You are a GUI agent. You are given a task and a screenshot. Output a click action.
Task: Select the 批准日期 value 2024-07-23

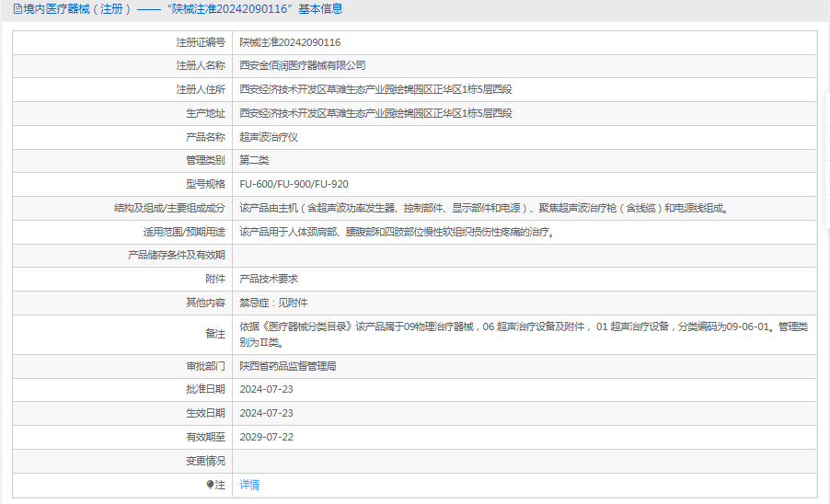[x=266, y=389]
